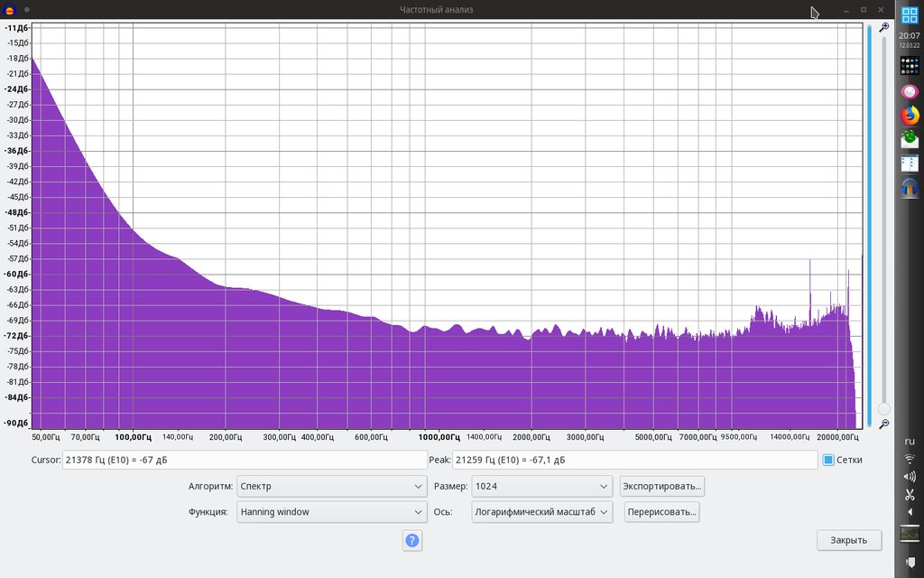Open the Wi-Fi network tray icon
The height and width of the screenshot is (578, 924).
point(910,458)
